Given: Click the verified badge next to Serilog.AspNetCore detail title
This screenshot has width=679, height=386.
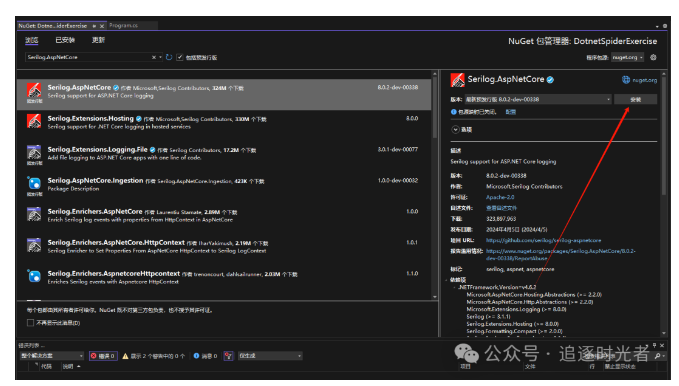Looking at the screenshot, I should tap(550, 80).
